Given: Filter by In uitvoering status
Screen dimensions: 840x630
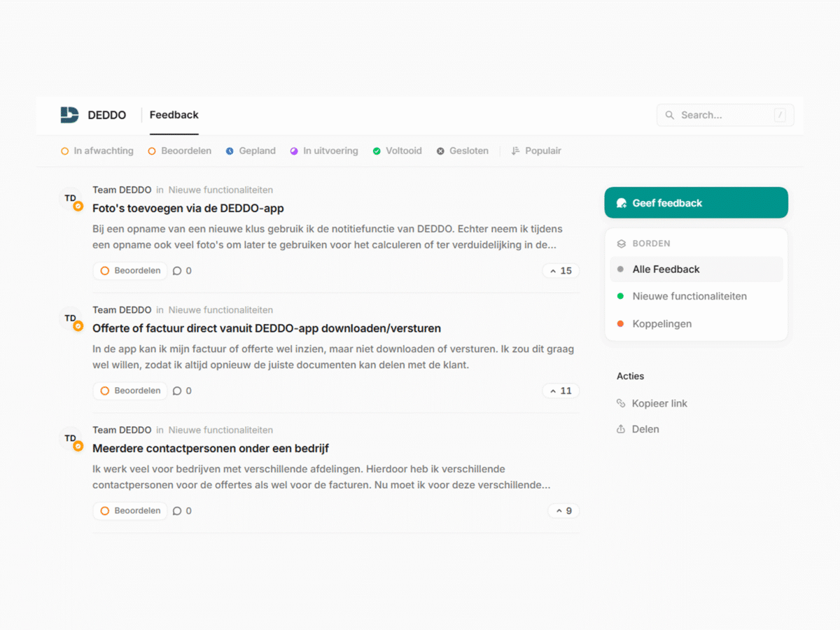Looking at the screenshot, I should (x=324, y=150).
